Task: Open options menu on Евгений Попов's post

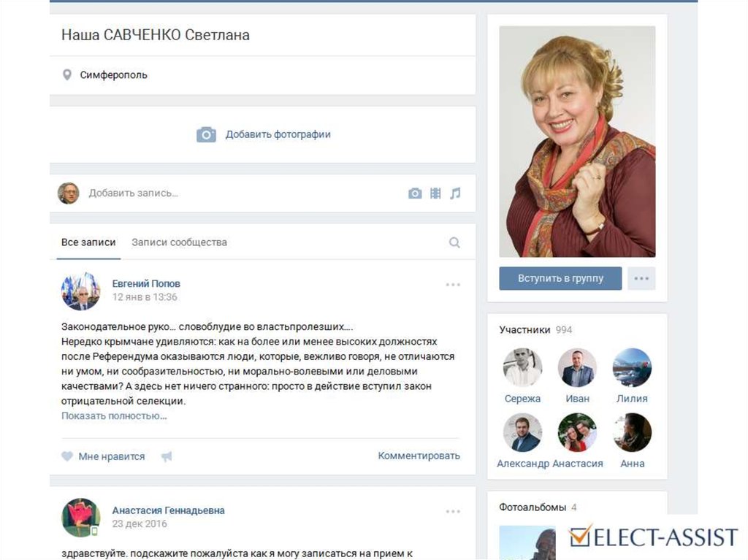Action: [453, 285]
